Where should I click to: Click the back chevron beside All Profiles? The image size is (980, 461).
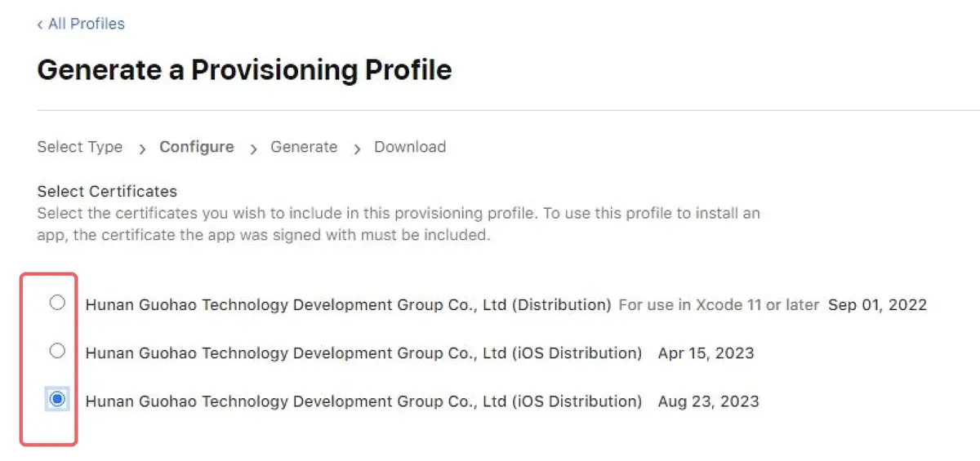pyautogui.click(x=40, y=24)
